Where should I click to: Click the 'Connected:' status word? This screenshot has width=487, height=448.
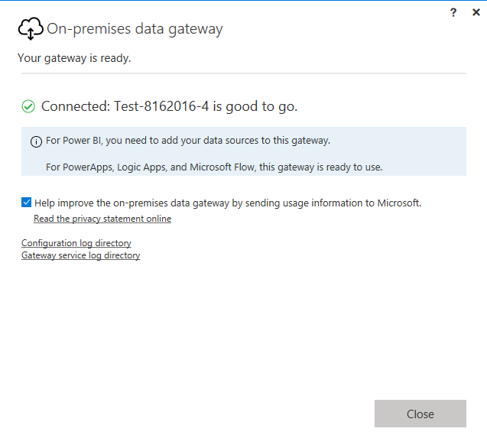pyautogui.click(x=75, y=106)
